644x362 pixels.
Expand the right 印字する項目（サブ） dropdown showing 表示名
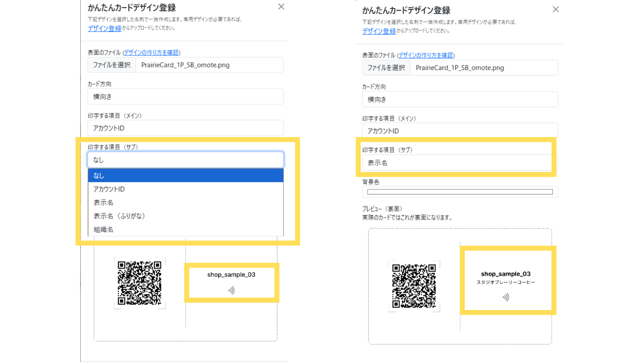tap(456, 163)
